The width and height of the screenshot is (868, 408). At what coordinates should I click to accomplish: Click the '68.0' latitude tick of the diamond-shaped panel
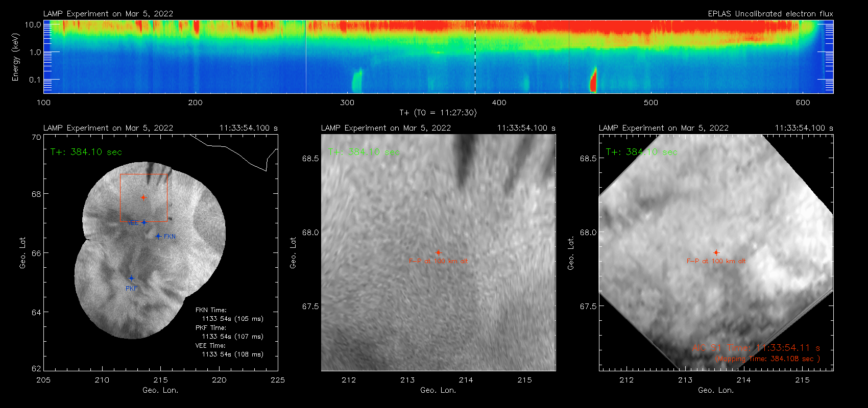588,233
